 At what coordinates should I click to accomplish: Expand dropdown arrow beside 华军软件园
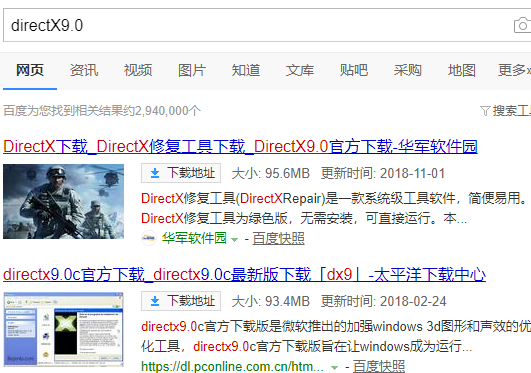click(x=234, y=240)
